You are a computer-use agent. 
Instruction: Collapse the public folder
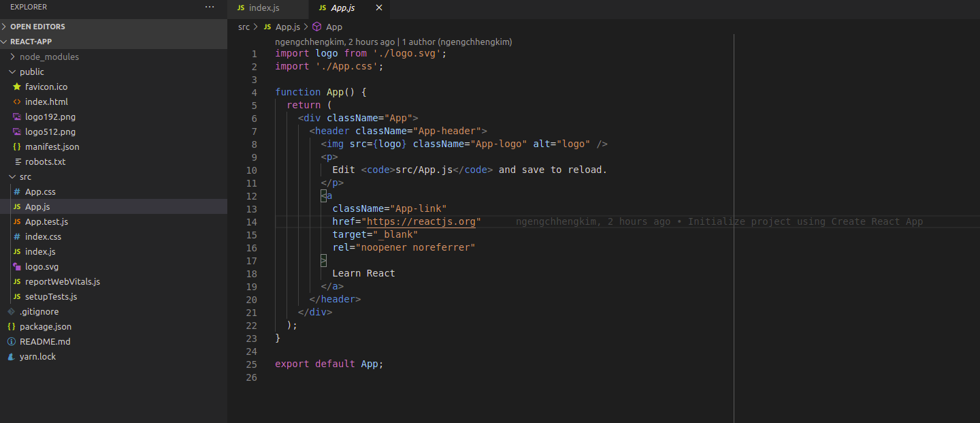(x=12, y=72)
